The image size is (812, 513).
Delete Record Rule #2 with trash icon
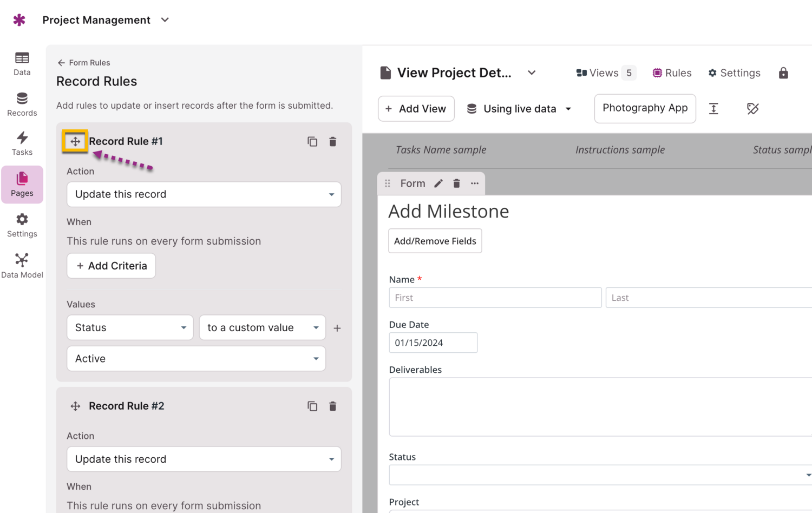point(333,406)
